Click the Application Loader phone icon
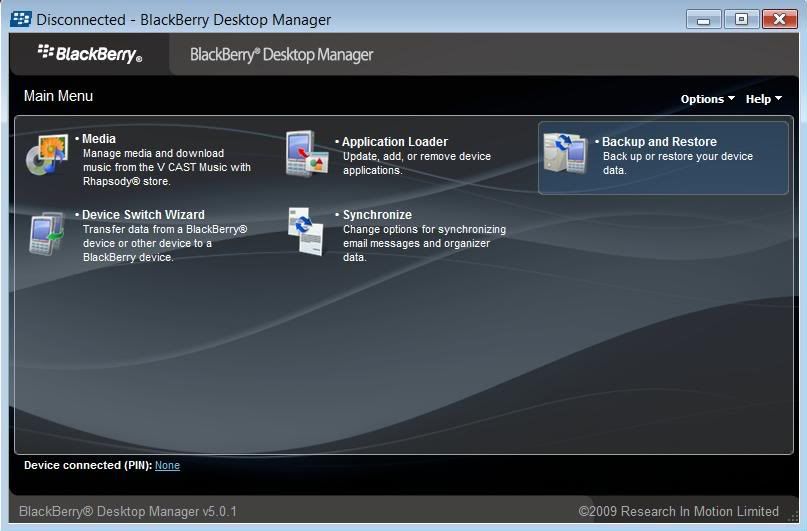This screenshot has height=531, width=807. 307,154
